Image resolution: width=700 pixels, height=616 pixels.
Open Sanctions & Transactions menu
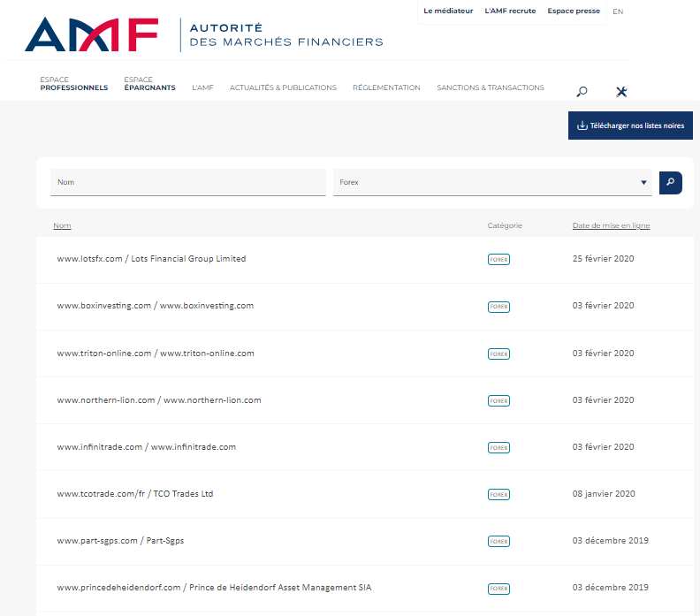(x=491, y=87)
